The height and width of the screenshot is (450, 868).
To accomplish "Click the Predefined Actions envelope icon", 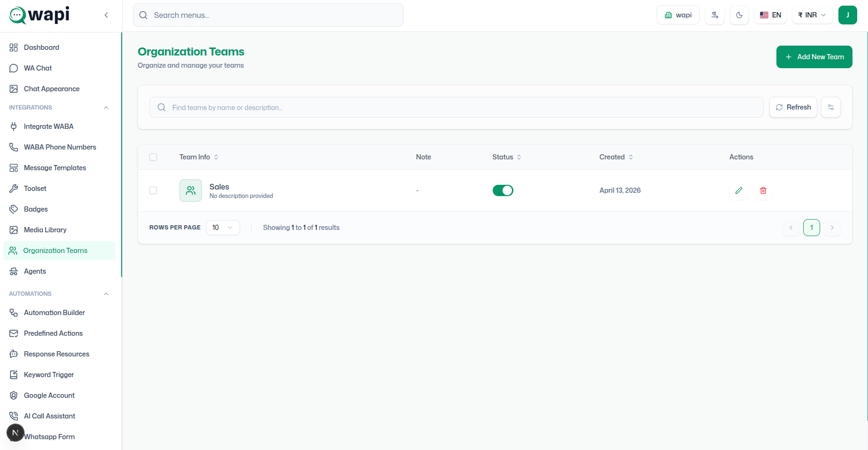I will coord(14,333).
